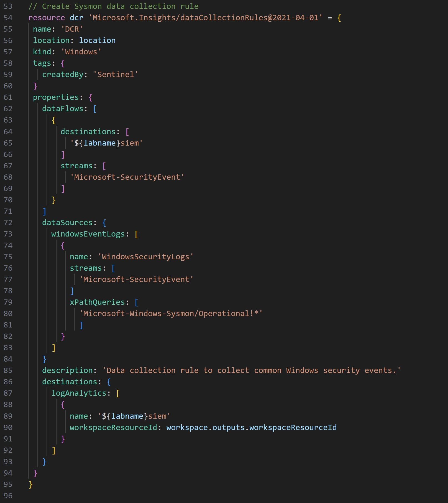Click the 'Microsoft-SecurityEvent' stream on line 68
Viewport: 448px width, 503px height.
point(127,177)
